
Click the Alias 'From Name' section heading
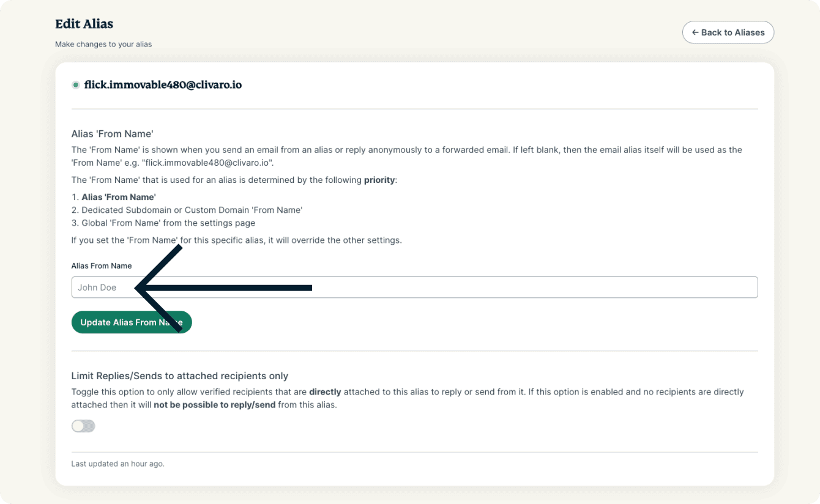click(112, 134)
